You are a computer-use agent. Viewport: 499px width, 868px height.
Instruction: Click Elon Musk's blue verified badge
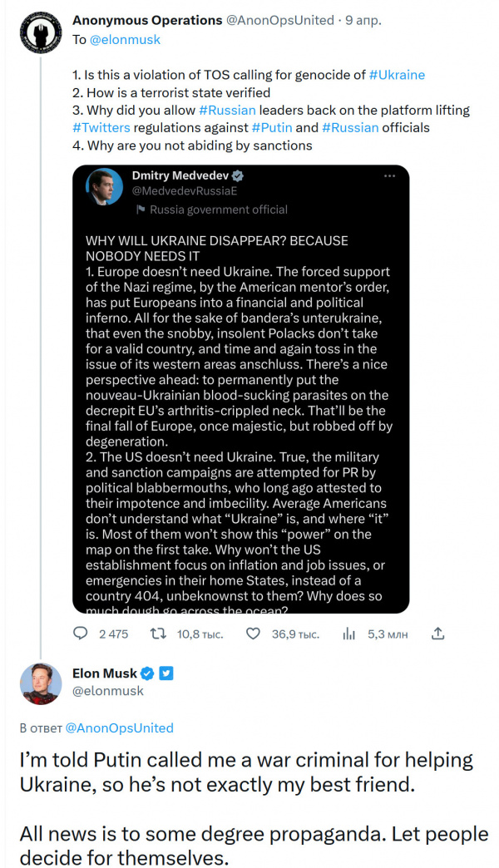148,673
